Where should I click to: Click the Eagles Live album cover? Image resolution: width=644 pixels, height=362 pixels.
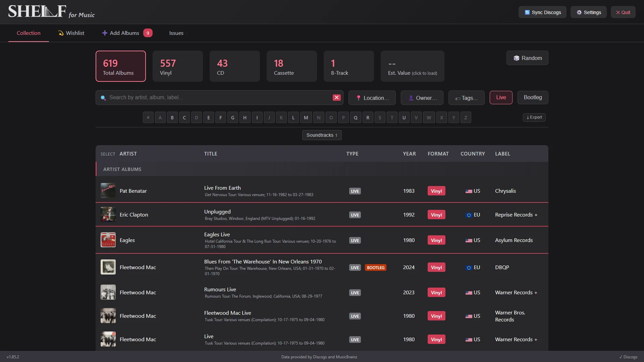pos(108,240)
